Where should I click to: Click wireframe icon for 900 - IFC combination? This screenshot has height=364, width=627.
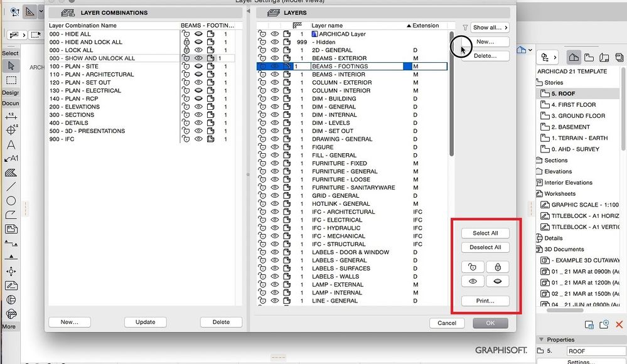tap(210, 139)
